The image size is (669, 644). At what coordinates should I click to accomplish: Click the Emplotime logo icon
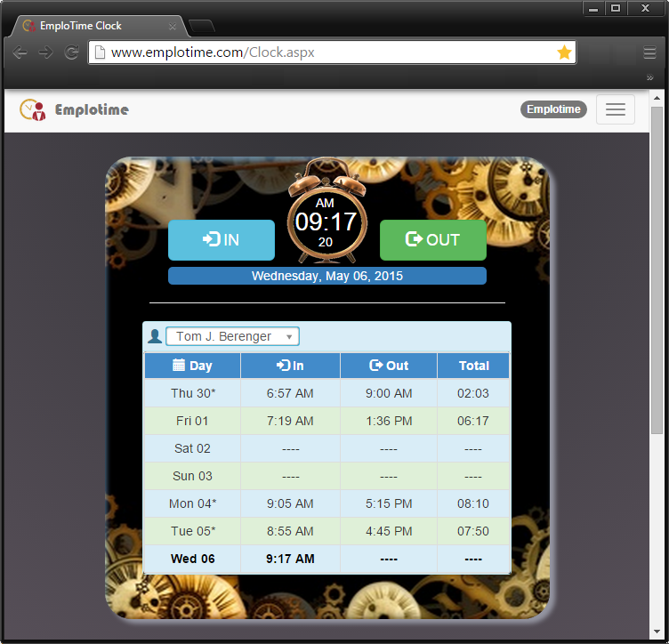[33, 109]
